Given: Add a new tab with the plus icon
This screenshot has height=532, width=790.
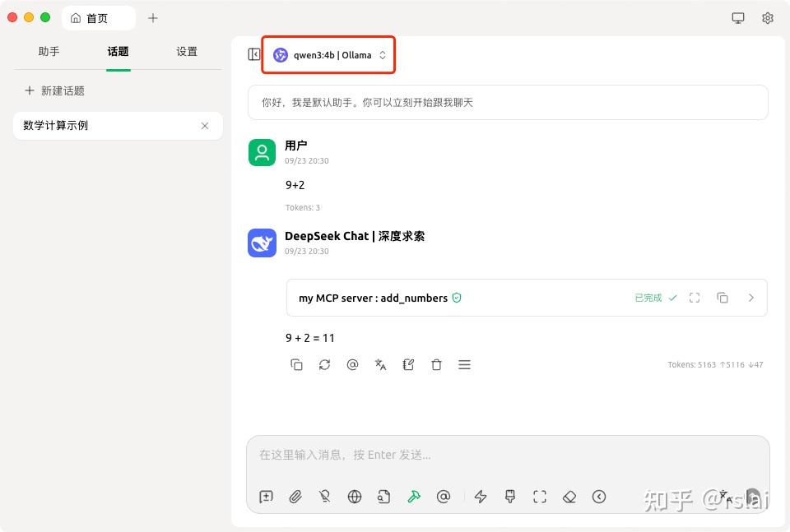Looking at the screenshot, I should tap(153, 18).
